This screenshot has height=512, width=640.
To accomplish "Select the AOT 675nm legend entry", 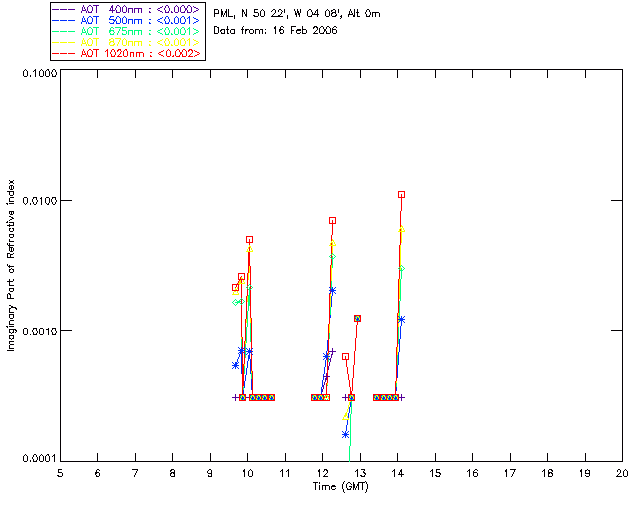I will click(x=128, y=31).
